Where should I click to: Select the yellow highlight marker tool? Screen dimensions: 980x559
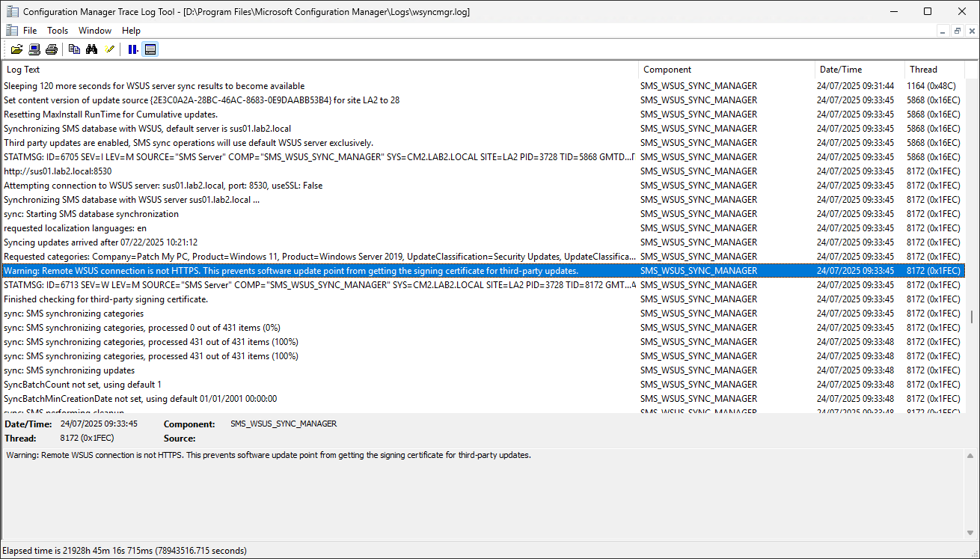pyautogui.click(x=109, y=49)
